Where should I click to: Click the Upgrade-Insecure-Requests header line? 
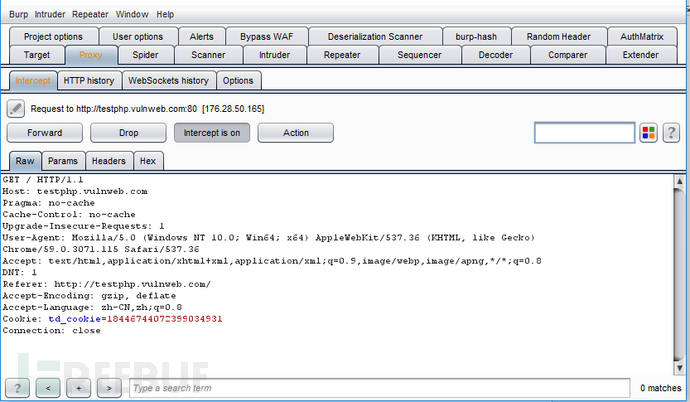84,226
